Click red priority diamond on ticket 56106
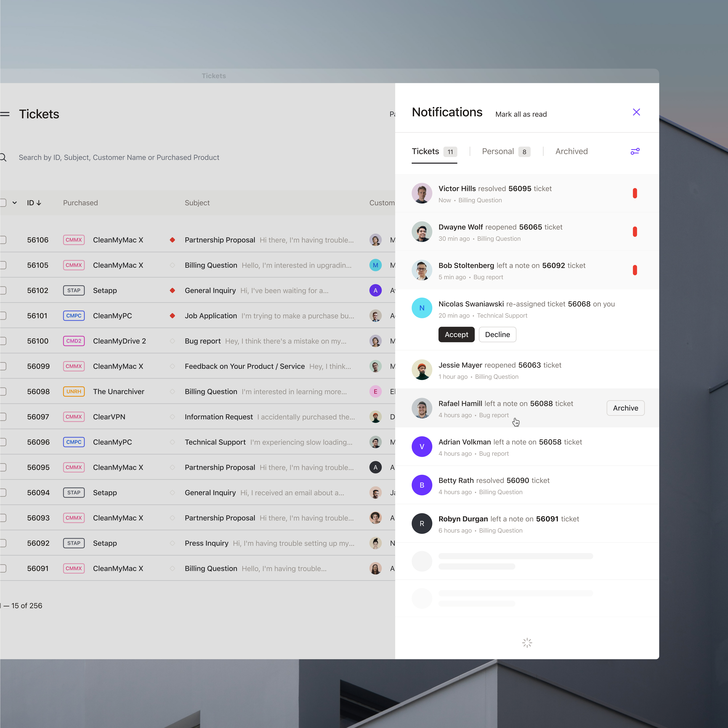The image size is (728, 728). 172,240
